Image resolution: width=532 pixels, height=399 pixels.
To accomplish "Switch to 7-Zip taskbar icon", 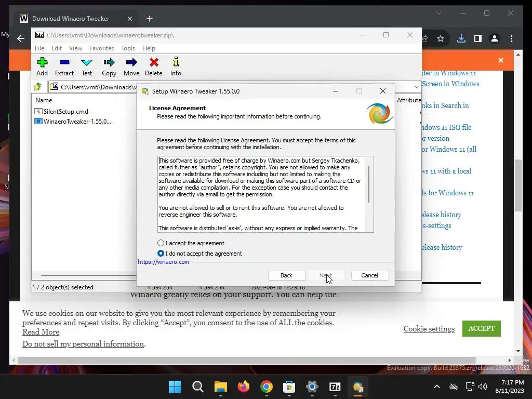I will (x=335, y=387).
